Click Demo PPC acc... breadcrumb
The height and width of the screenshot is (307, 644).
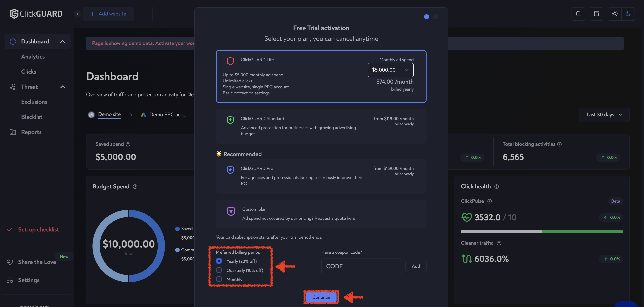[x=167, y=115]
